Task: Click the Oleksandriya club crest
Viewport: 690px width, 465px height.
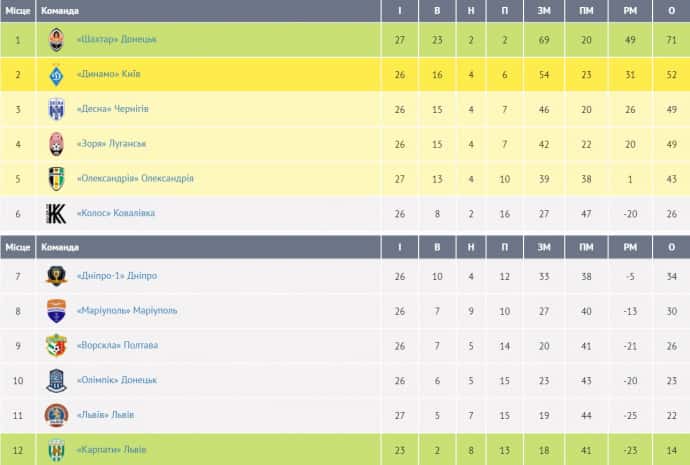Action: point(57,179)
